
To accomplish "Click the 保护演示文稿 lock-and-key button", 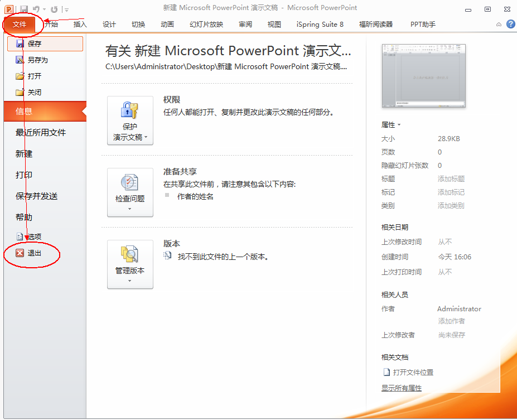I will tap(131, 120).
